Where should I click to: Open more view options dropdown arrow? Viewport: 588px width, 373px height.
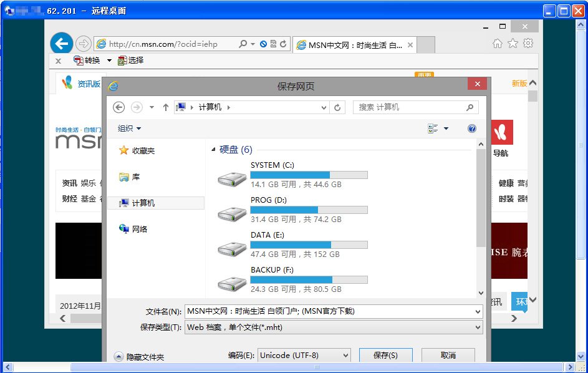tap(446, 128)
